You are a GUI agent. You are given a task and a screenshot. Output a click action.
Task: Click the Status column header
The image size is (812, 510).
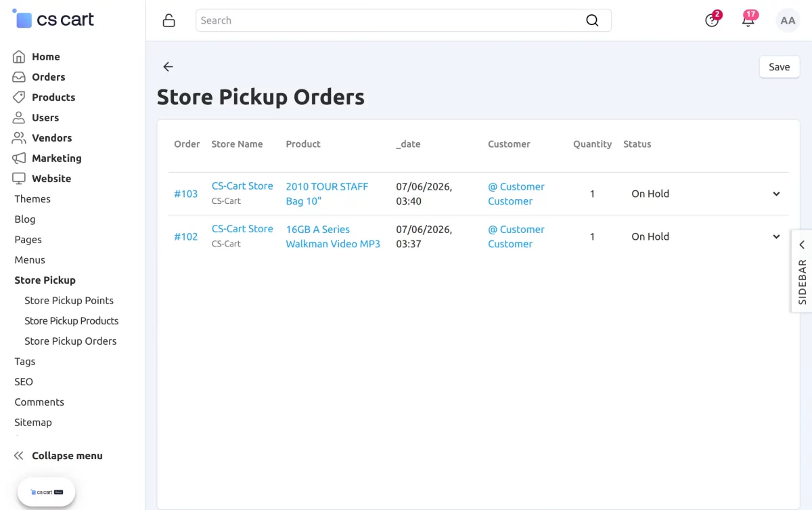(x=637, y=144)
